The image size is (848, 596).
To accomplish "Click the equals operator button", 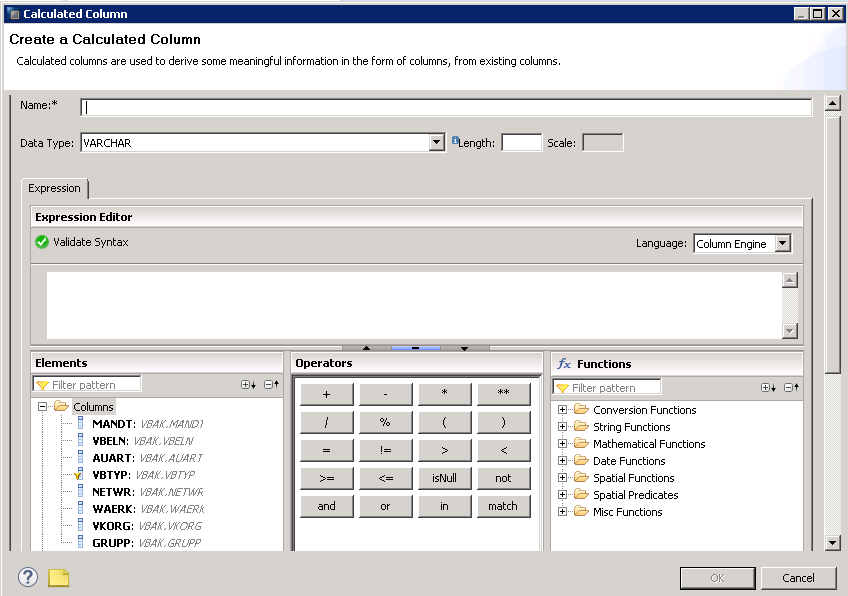I will (x=327, y=451).
